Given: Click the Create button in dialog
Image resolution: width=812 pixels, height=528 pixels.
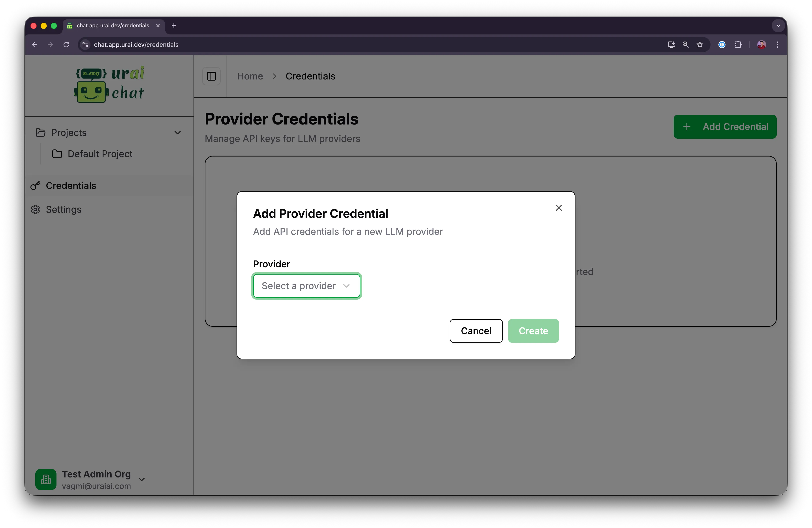Looking at the screenshot, I should [x=533, y=331].
